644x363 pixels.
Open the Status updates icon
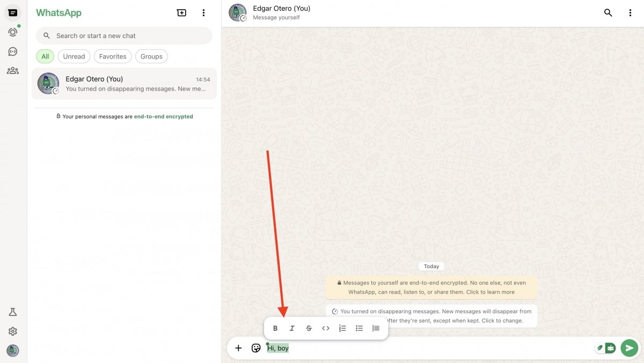click(x=13, y=32)
